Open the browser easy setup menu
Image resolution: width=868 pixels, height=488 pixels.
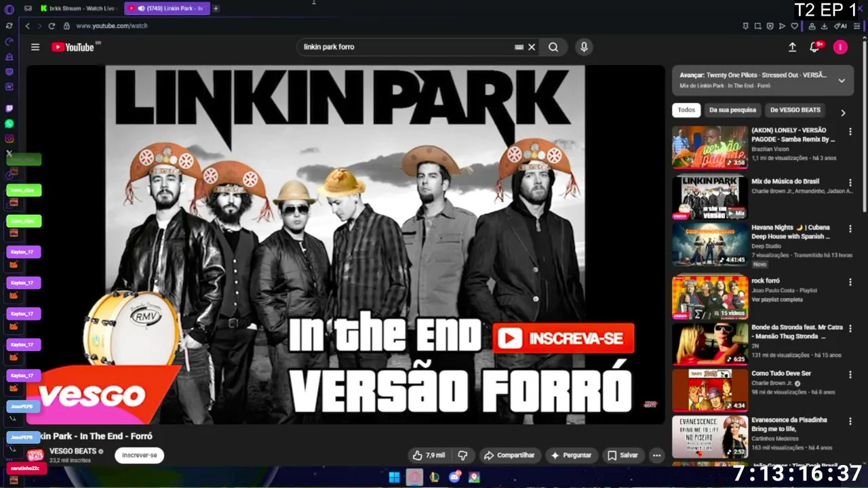point(856,26)
